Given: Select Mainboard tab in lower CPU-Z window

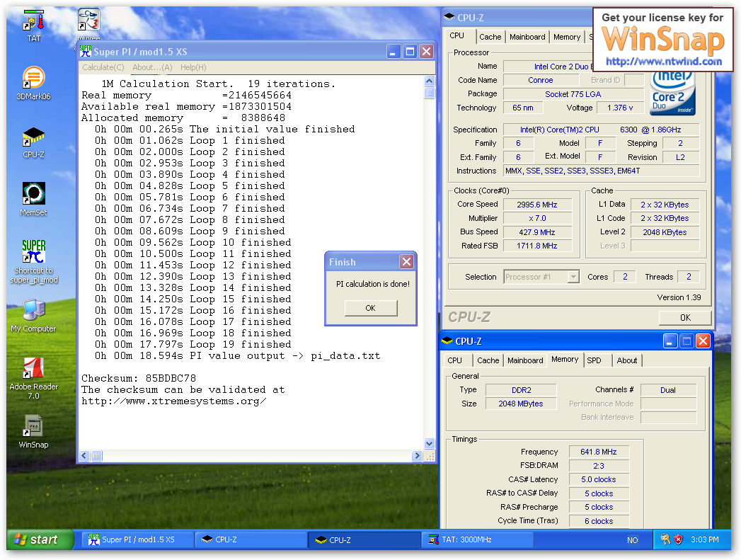Looking at the screenshot, I should (525, 360).
